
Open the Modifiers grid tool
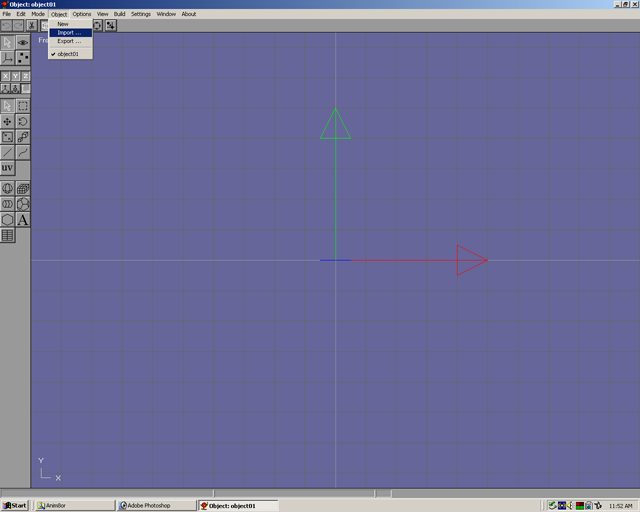point(7,235)
